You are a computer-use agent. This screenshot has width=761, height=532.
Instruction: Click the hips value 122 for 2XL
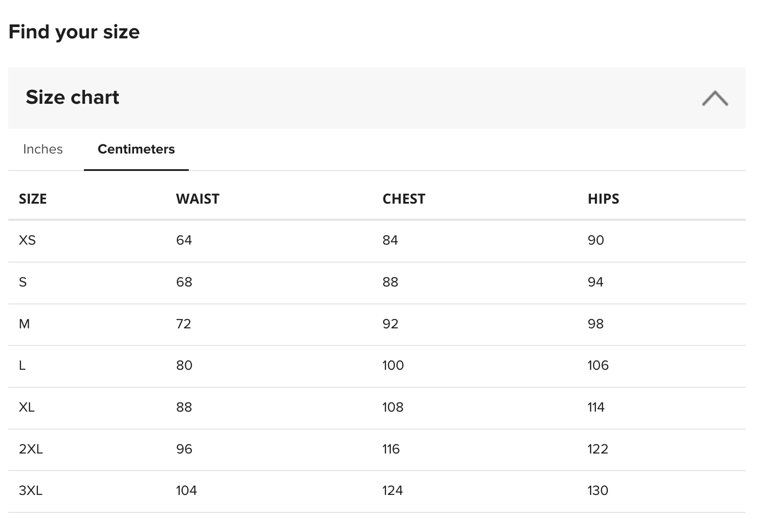click(597, 449)
